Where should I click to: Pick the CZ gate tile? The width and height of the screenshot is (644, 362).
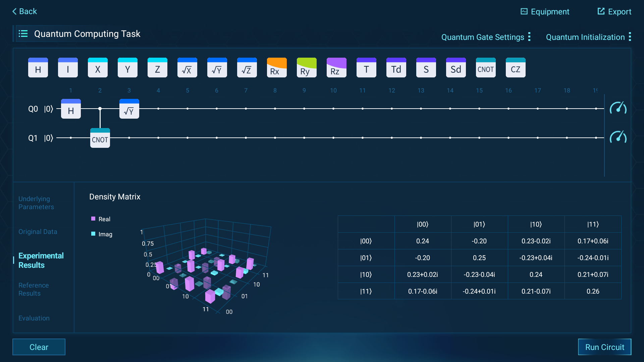coord(516,68)
